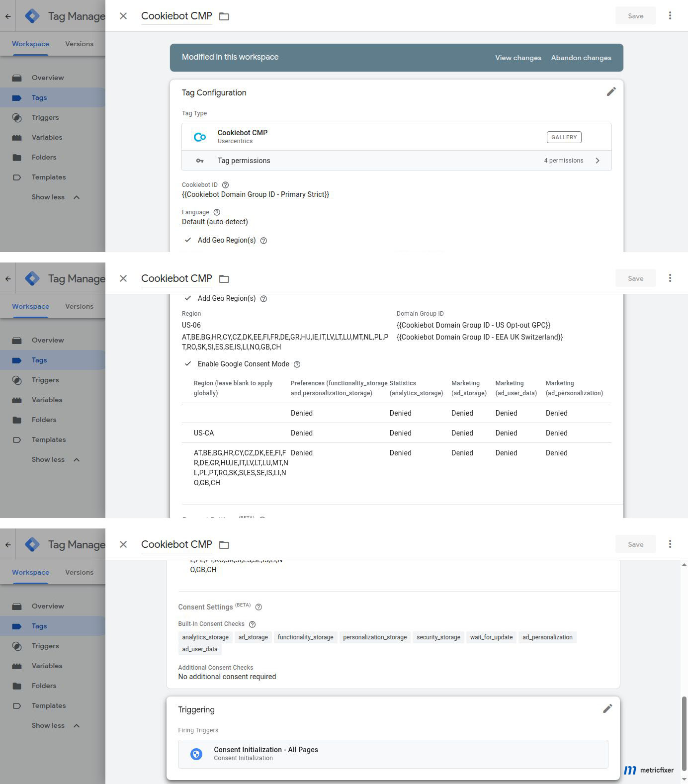Open the help icon next to Cookiebot ID
Image resolution: width=688 pixels, height=784 pixels.
tap(225, 185)
